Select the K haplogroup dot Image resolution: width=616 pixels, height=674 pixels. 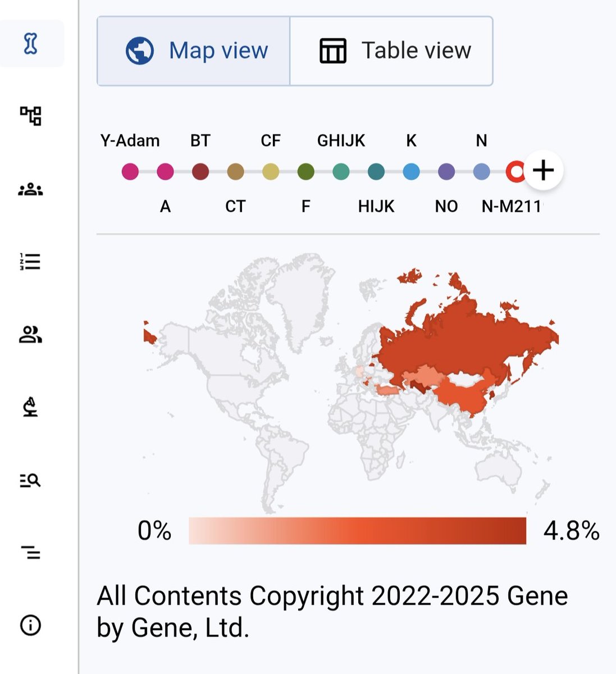pos(412,172)
